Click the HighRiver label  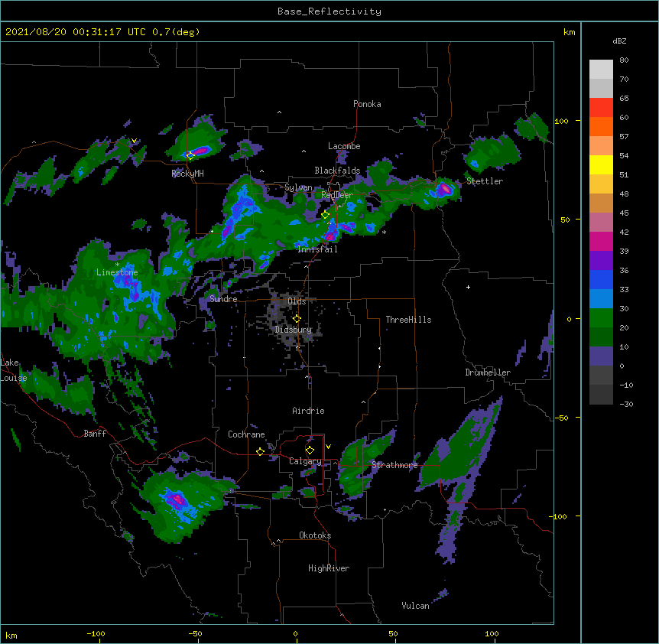[329, 568]
